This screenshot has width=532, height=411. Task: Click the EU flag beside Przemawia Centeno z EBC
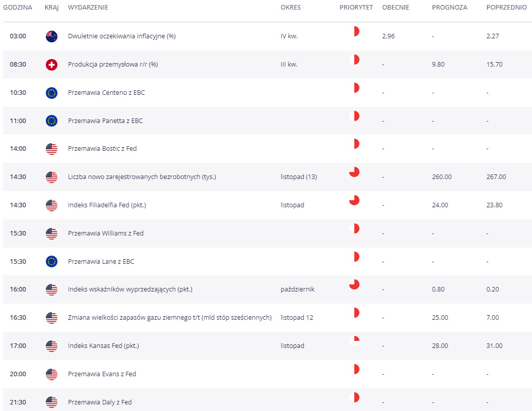[x=51, y=93]
